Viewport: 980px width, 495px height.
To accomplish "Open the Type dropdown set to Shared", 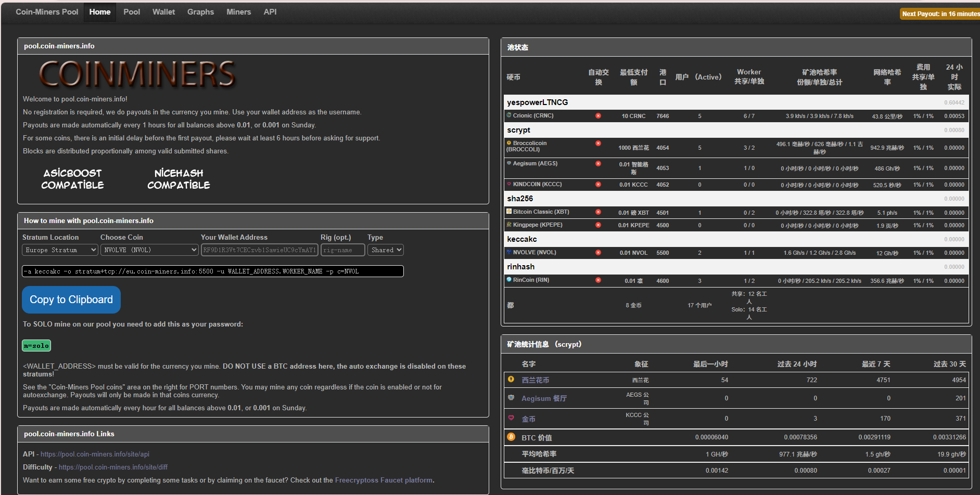I will click(386, 250).
